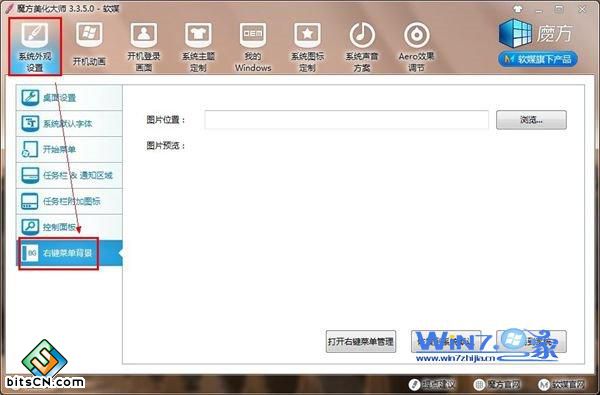Select 任务栏 & 通知区域 in the sidebar

click(69, 175)
